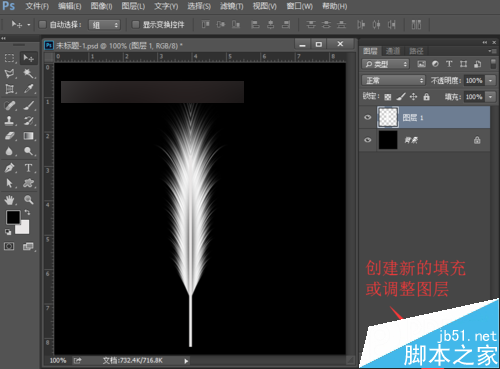Screen dimensions: 500x369
Task: Distribute top edges in options bar
Action: pyautogui.click(x=311, y=24)
